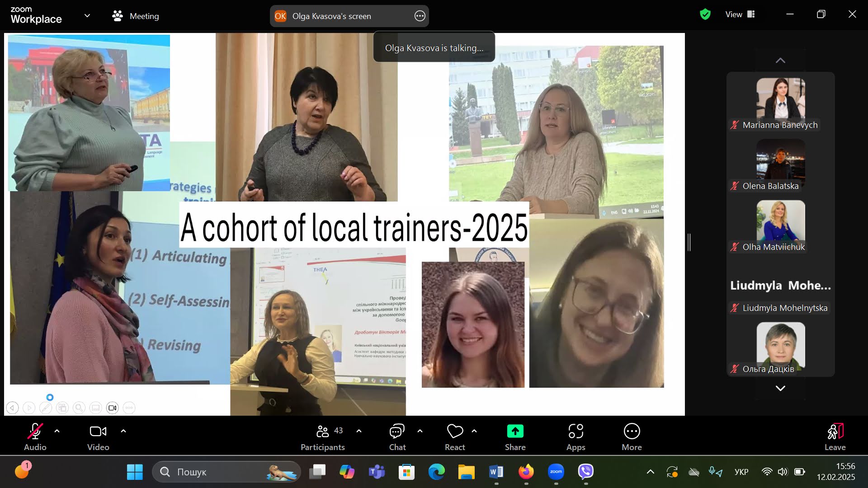868x488 pixels.
Task: Click the panel resize divider handle
Action: pyautogui.click(x=689, y=243)
